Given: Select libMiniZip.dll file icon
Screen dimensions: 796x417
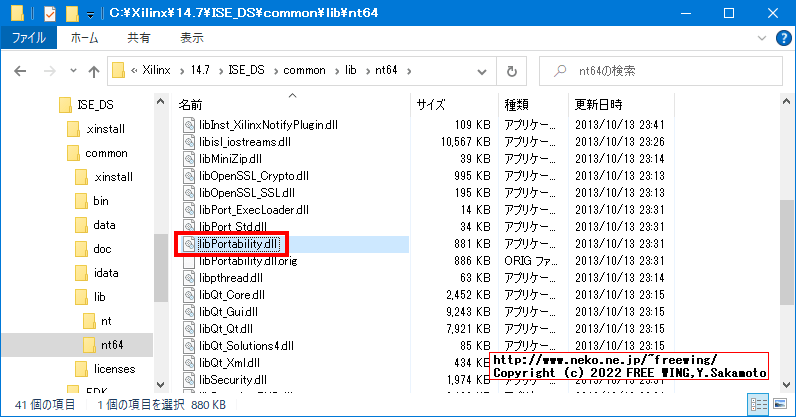Looking at the screenshot, I should coord(189,159).
